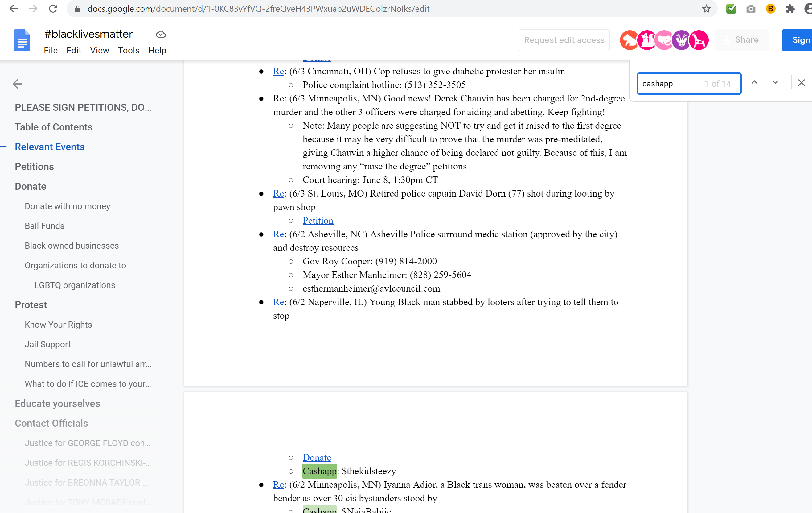Open the Help menu
812x513 pixels.
click(x=157, y=50)
